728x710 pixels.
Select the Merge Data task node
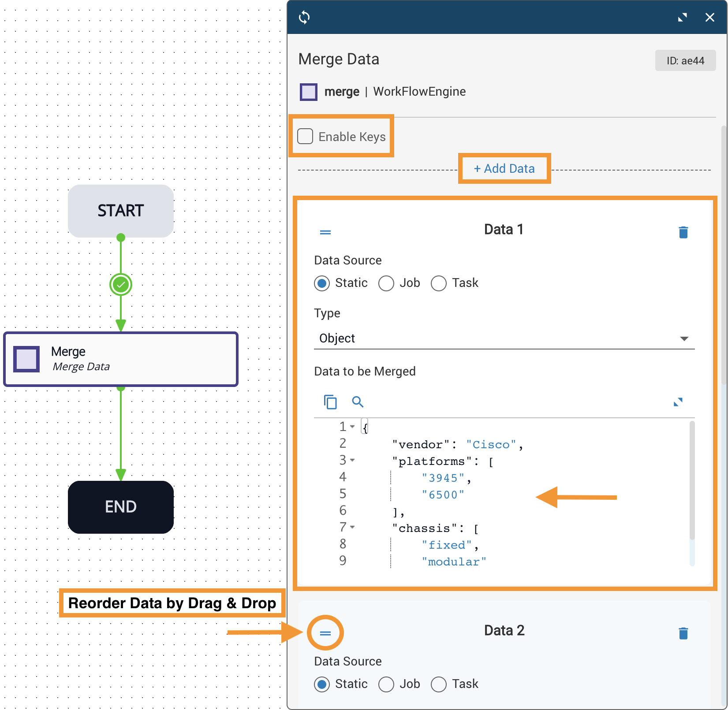(121, 359)
